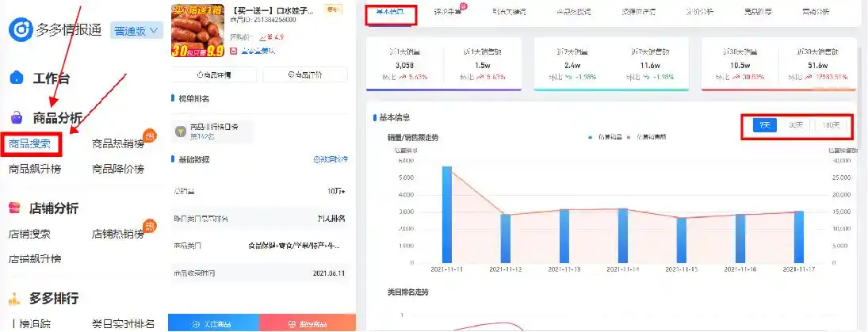
Task: Click the 监控商品 button
Action: click(x=308, y=324)
